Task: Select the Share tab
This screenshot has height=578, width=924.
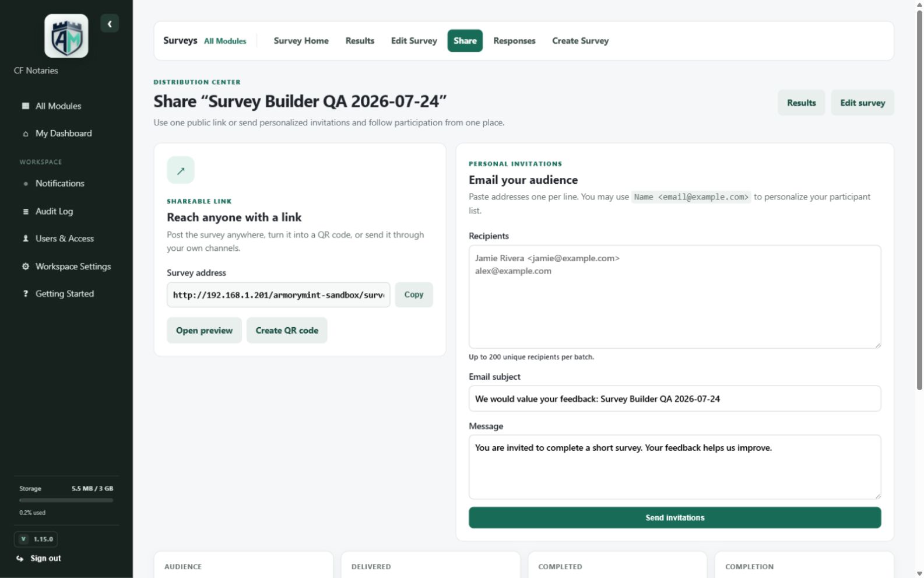Action: point(465,41)
